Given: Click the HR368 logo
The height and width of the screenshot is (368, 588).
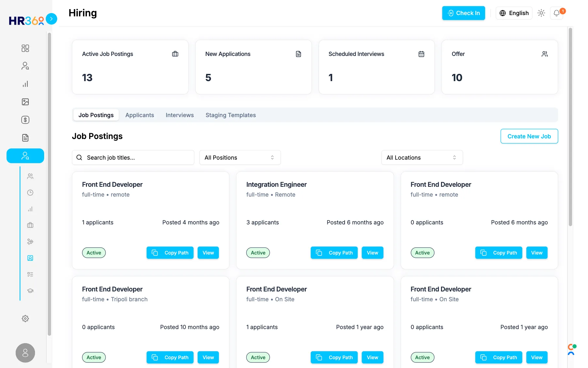Looking at the screenshot, I should coord(26,21).
